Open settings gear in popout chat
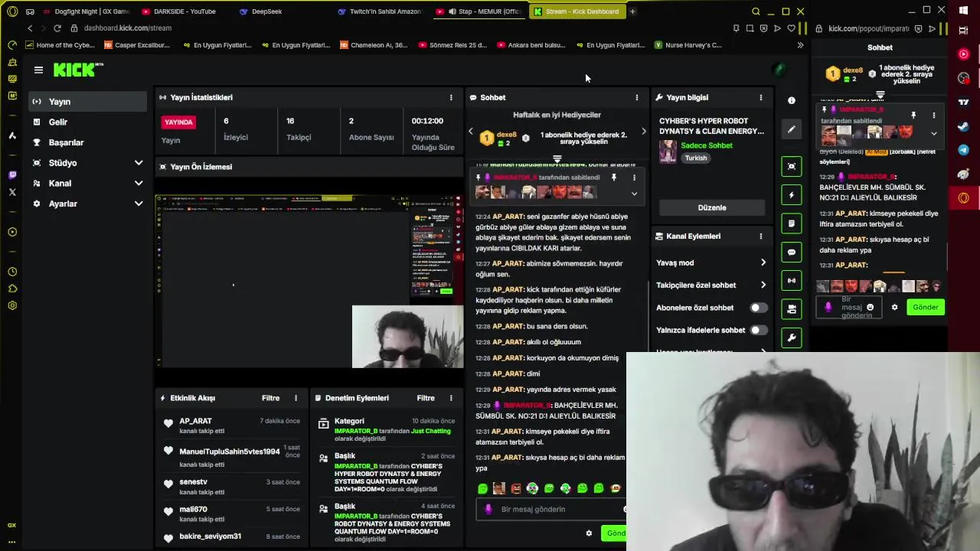This screenshot has width=980, height=551. [x=894, y=307]
